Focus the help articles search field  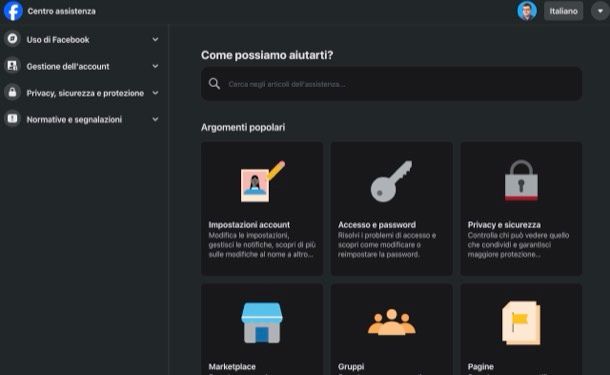click(391, 84)
